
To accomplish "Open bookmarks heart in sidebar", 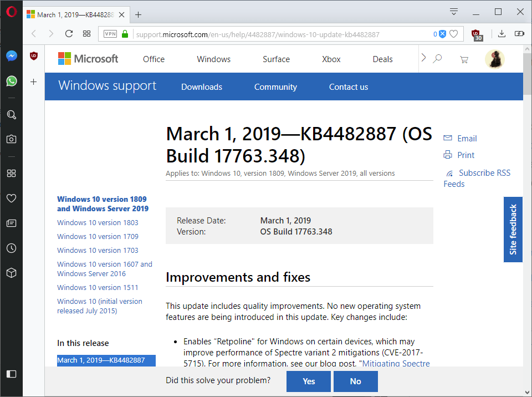I will click(x=11, y=198).
